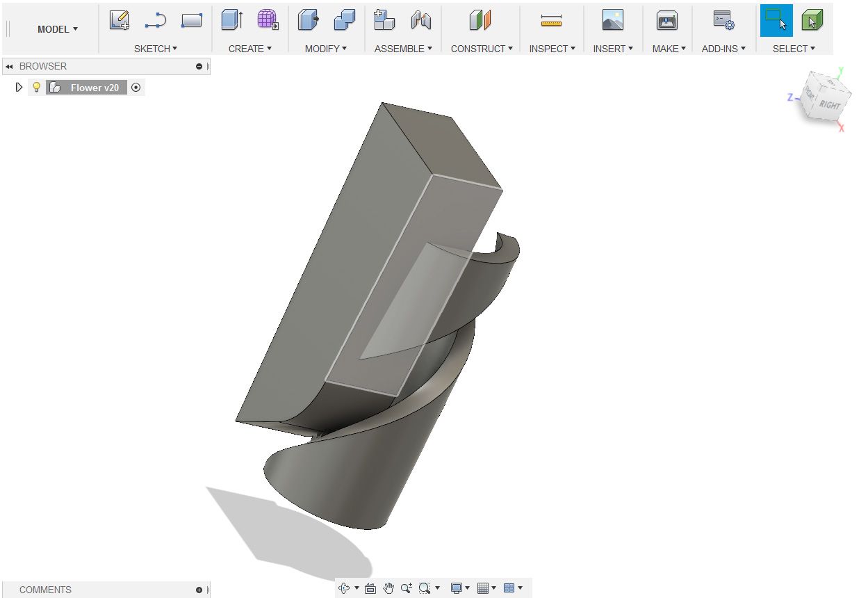
Task: Toggle the window selection tool
Action: [x=776, y=21]
